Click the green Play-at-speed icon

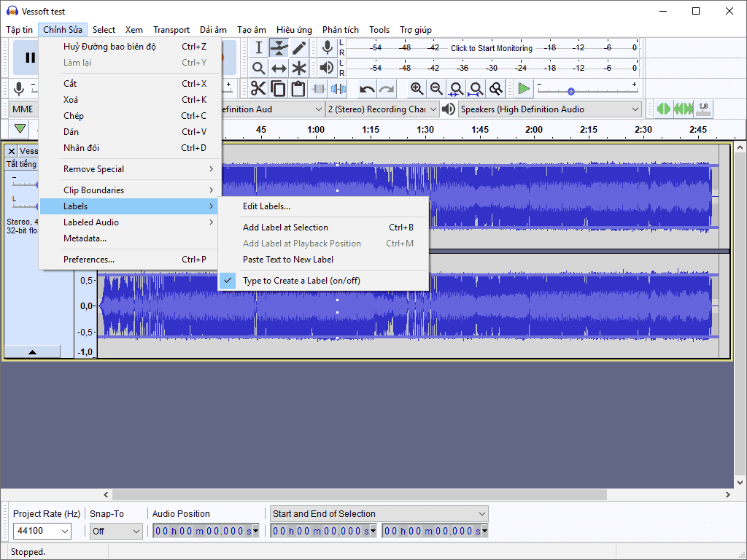(524, 88)
